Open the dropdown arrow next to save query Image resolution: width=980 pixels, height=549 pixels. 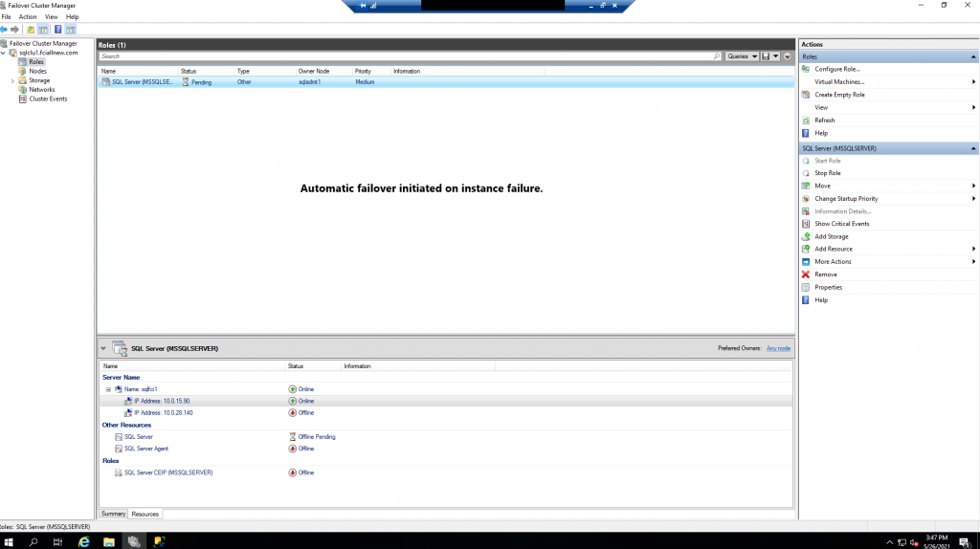[x=775, y=56]
